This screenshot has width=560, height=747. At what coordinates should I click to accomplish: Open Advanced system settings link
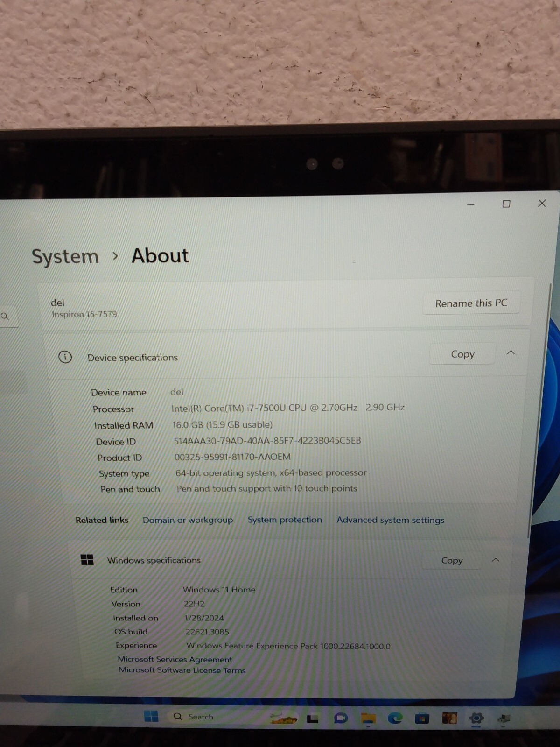391,520
